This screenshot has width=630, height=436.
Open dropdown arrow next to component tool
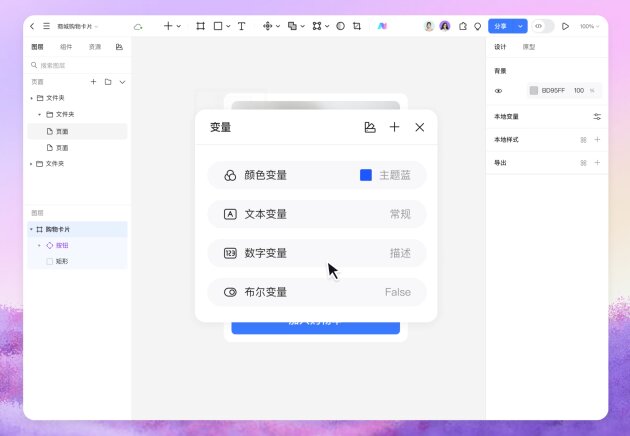(x=278, y=27)
